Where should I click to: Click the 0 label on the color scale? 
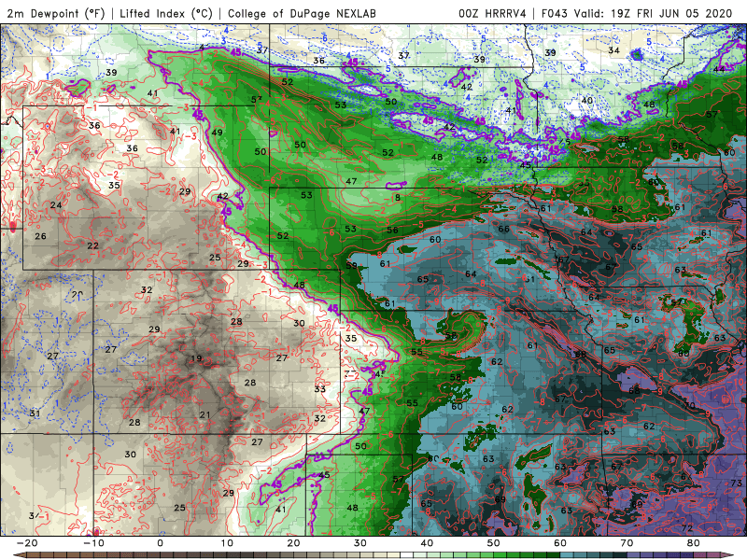pos(160,543)
